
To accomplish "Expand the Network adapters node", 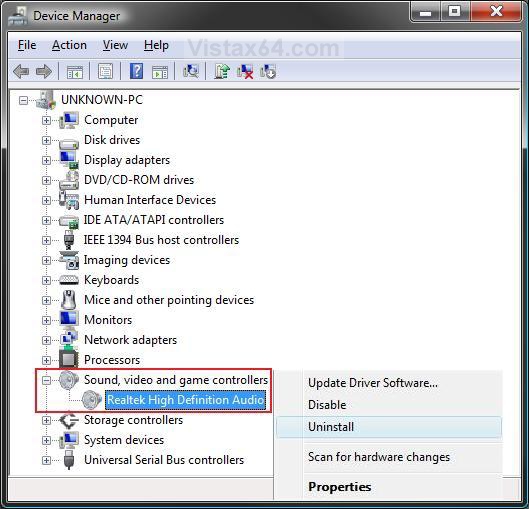I will click(46, 340).
